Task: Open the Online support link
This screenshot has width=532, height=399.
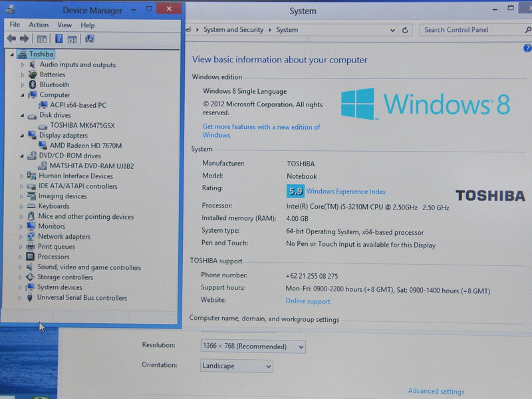Action: 308,301
